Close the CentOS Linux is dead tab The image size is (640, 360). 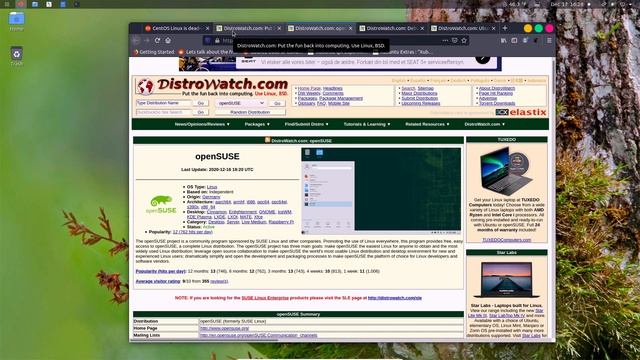pyautogui.click(x=207, y=28)
